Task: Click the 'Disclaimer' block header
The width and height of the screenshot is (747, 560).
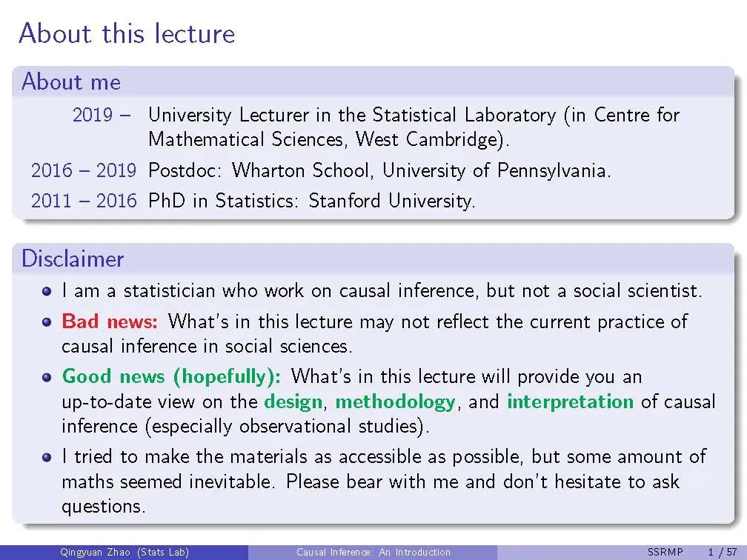Action: click(73, 259)
